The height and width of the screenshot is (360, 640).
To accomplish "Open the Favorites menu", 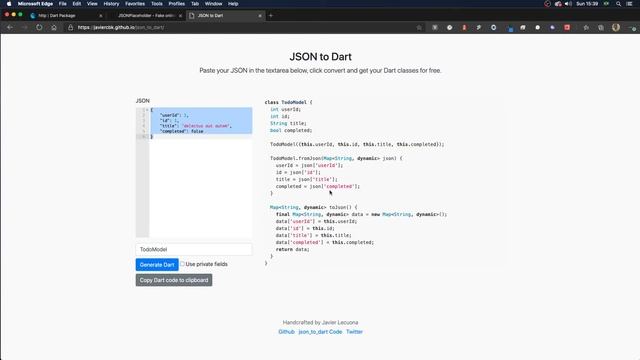I will (x=135, y=4).
